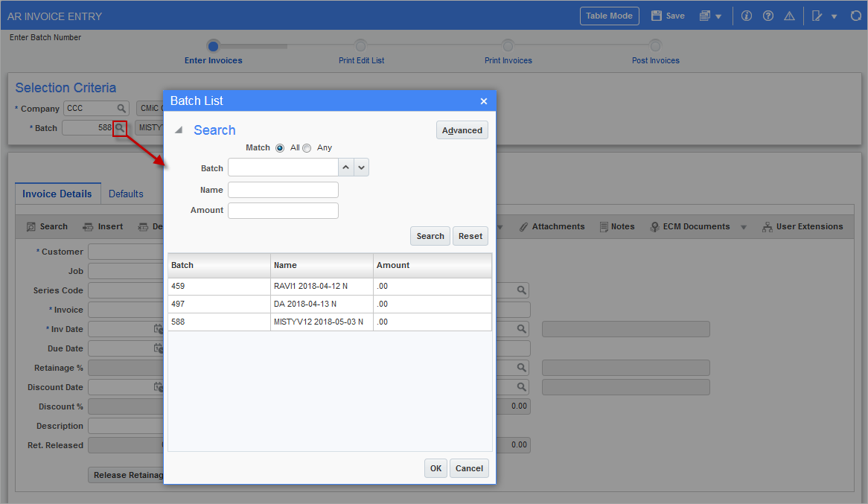Screen dimensions: 868x504
Task: Click the Name search input field
Action: click(283, 190)
